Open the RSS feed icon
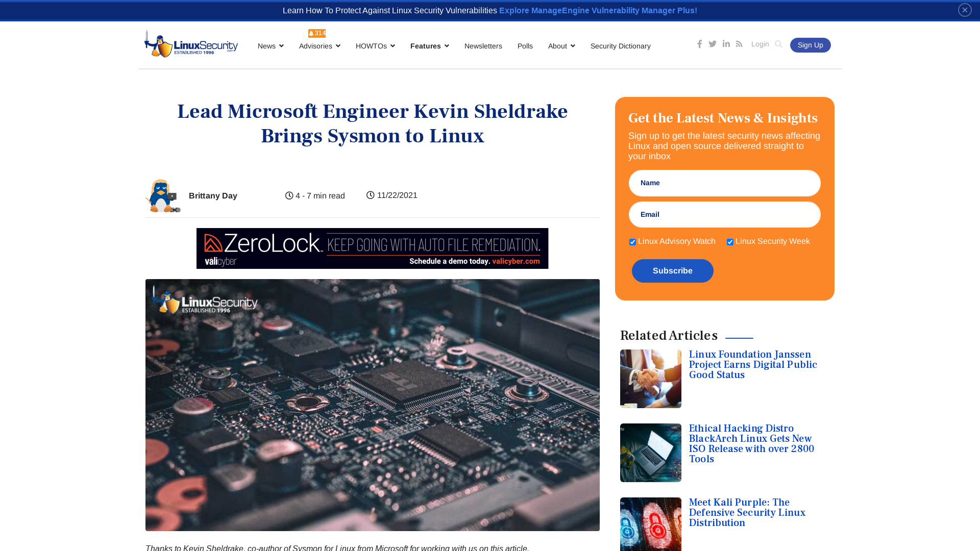The width and height of the screenshot is (980, 551). coord(739,44)
